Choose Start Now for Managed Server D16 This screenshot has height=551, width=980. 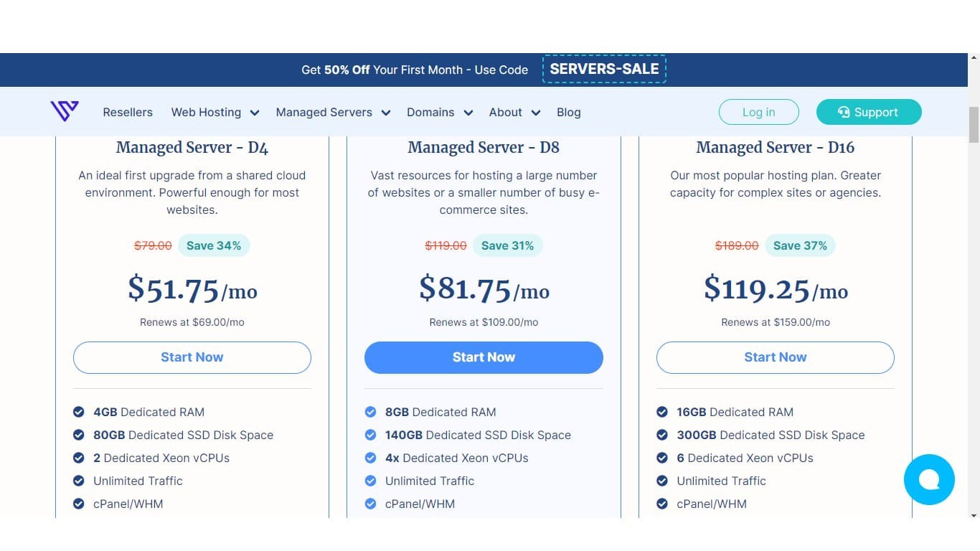776,357
